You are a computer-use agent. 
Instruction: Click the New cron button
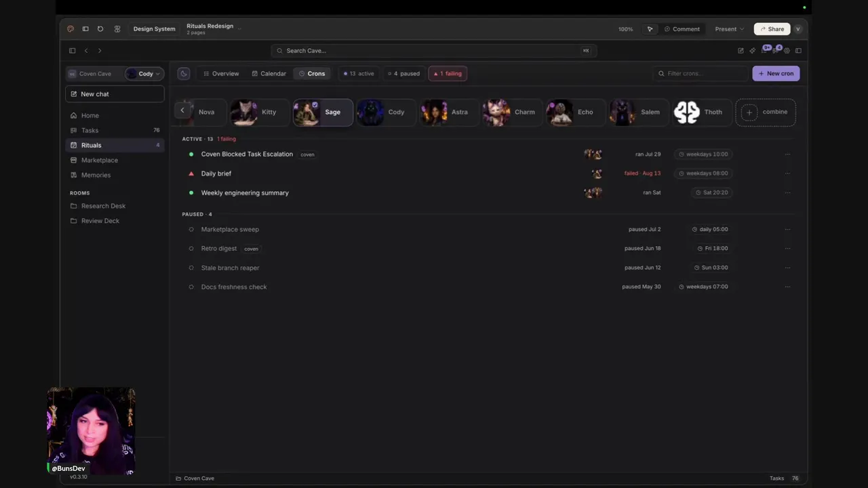tap(776, 73)
